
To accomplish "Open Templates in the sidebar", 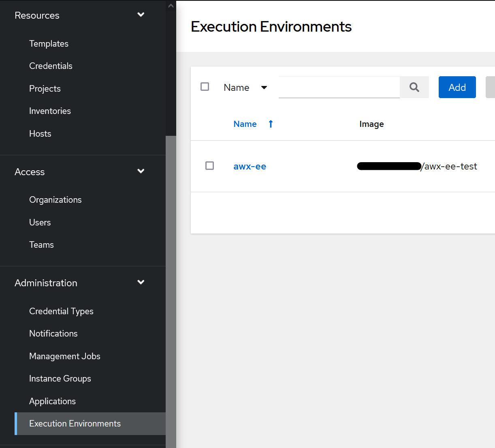I will coord(49,44).
